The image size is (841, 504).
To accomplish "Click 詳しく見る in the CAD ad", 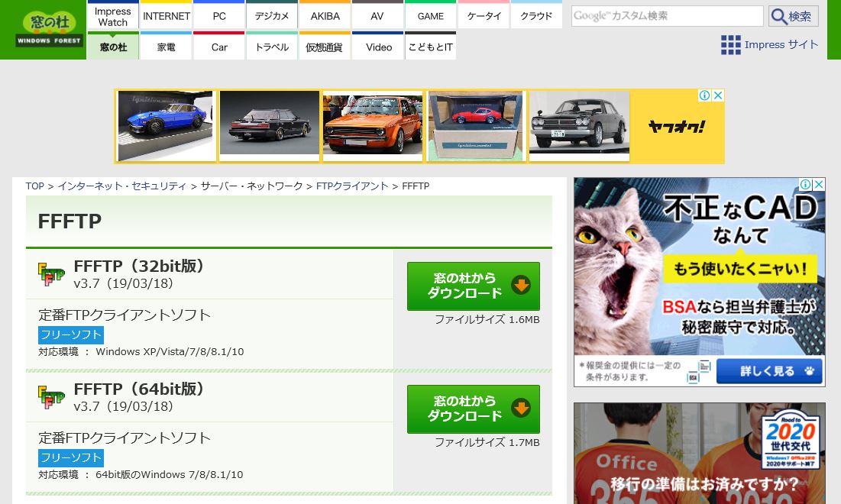I will 769,371.
